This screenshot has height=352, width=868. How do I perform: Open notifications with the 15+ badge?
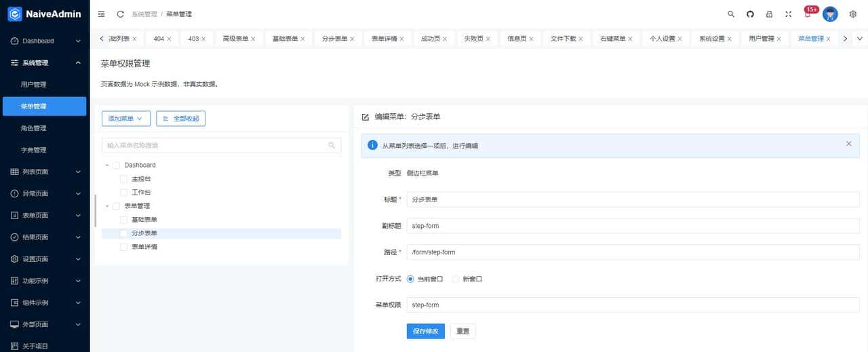click(x=810, y=12)
